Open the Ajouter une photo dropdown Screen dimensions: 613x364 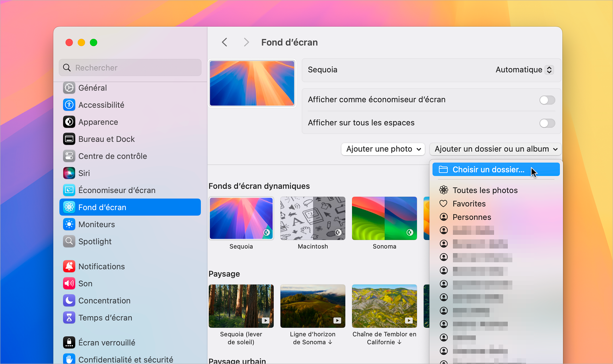(x=383, y=149)
